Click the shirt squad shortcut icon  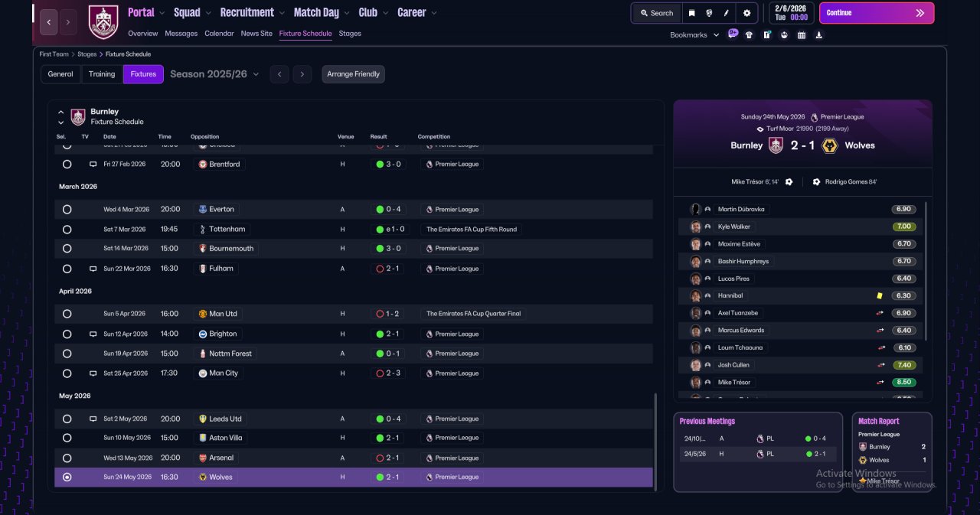coord(749,34)
